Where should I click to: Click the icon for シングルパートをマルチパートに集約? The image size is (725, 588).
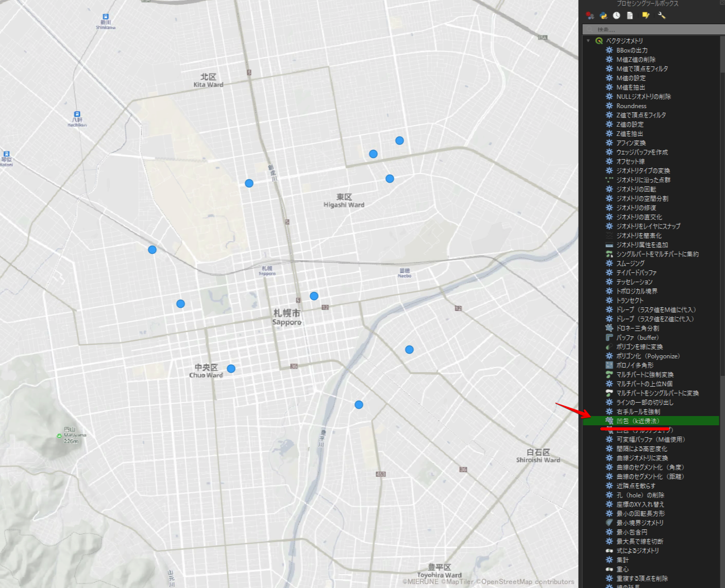tap(609, 254)
